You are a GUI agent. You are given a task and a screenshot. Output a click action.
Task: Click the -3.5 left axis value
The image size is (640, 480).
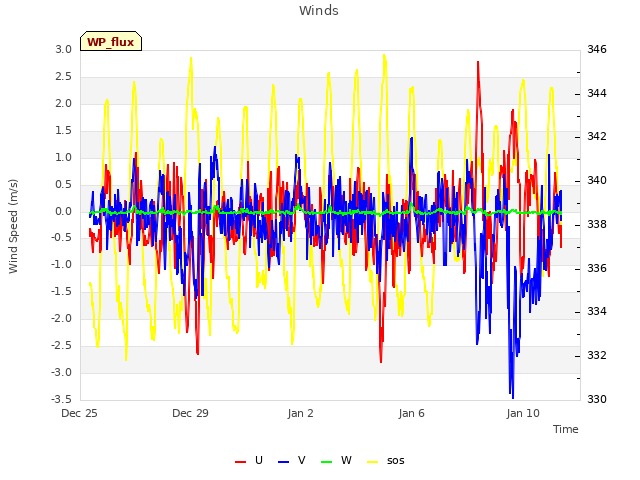pos(61,399)
